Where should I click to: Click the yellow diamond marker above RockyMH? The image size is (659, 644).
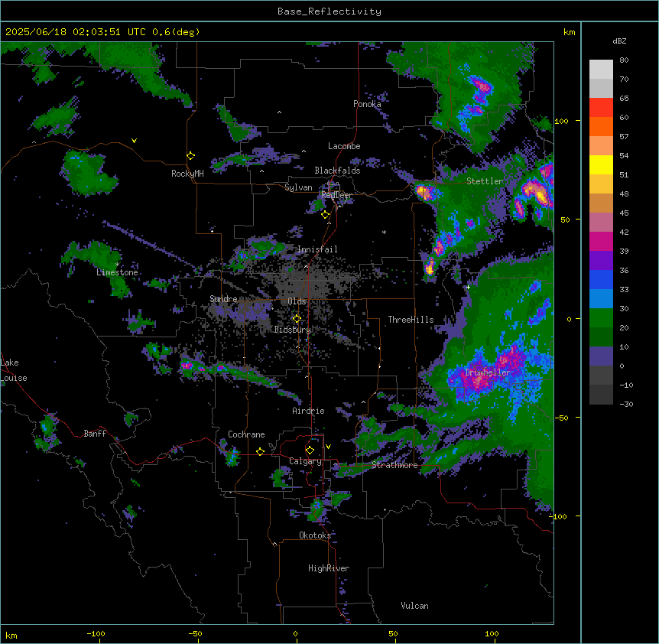pyautogui.click(x=190, y=156)
